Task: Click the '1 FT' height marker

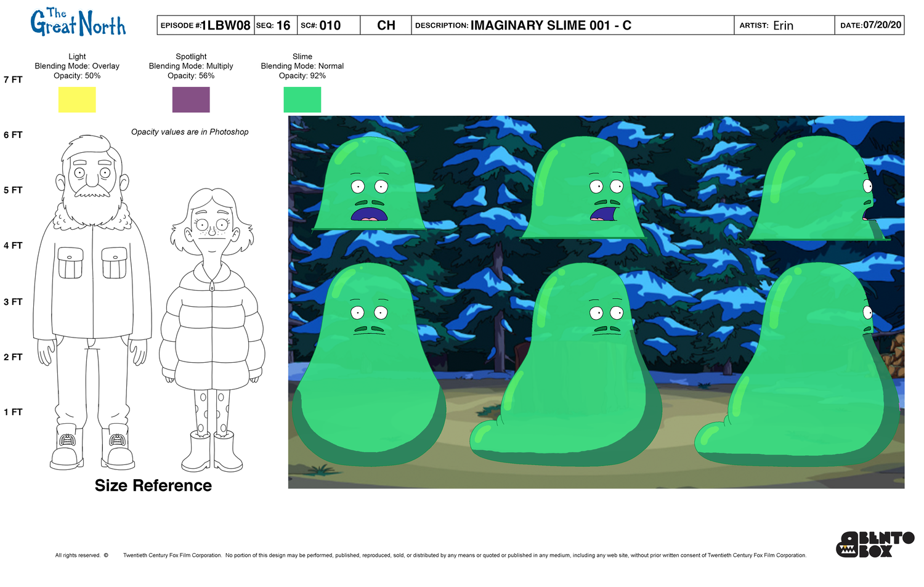Action: pyautogui.click(x=13, y=412)
